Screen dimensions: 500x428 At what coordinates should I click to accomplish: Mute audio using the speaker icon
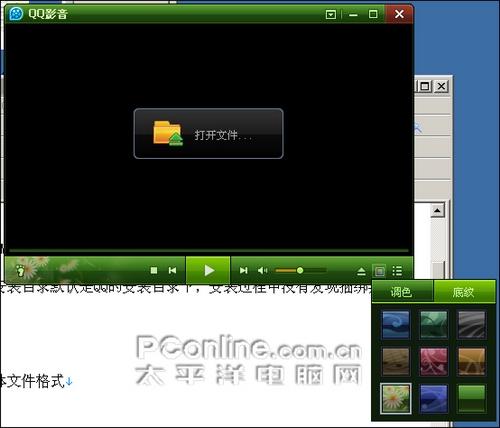pos(263,270)
